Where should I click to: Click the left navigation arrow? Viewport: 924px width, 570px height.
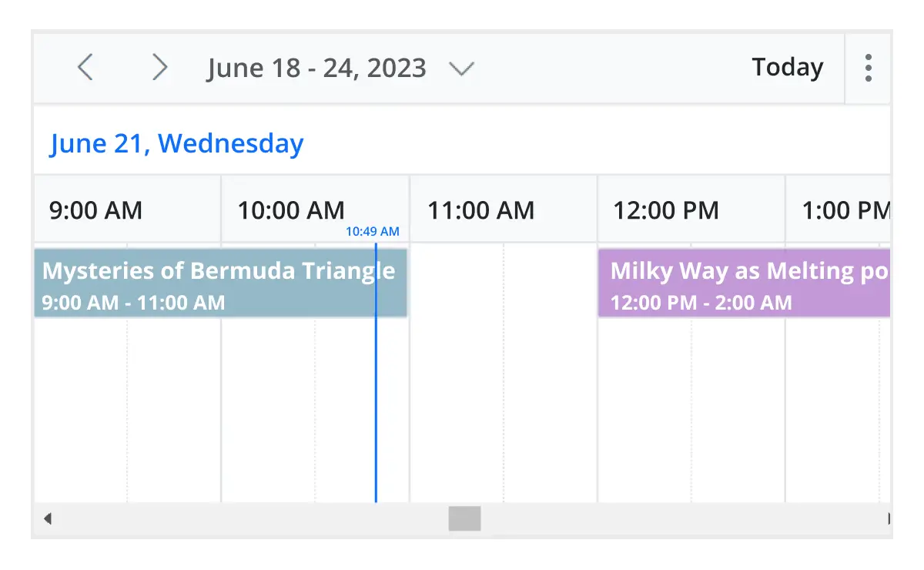pos(85,67)
